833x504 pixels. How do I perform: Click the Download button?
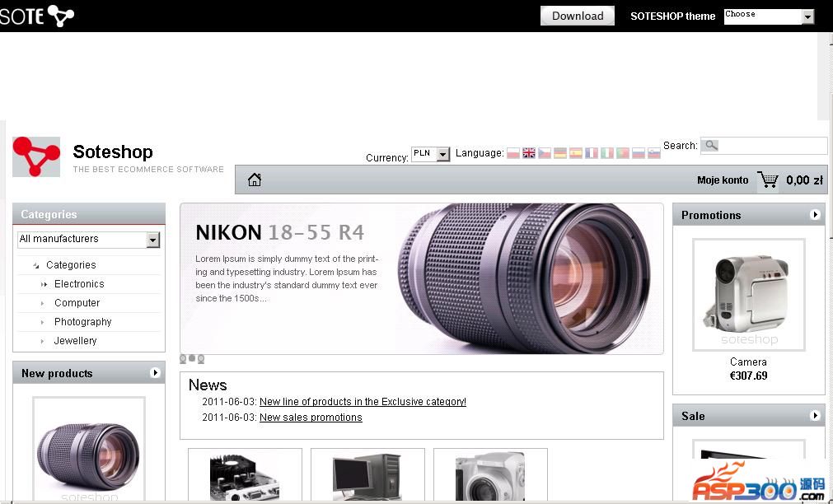point(578,16)
